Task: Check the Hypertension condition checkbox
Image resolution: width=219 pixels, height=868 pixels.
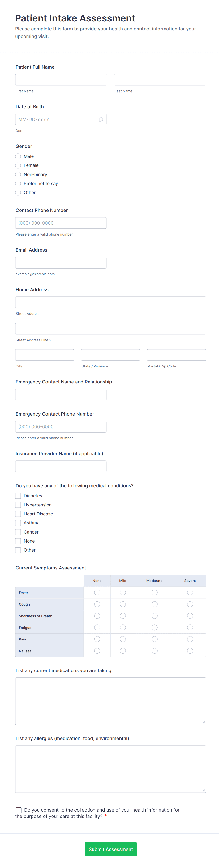Action: (18, 505)
